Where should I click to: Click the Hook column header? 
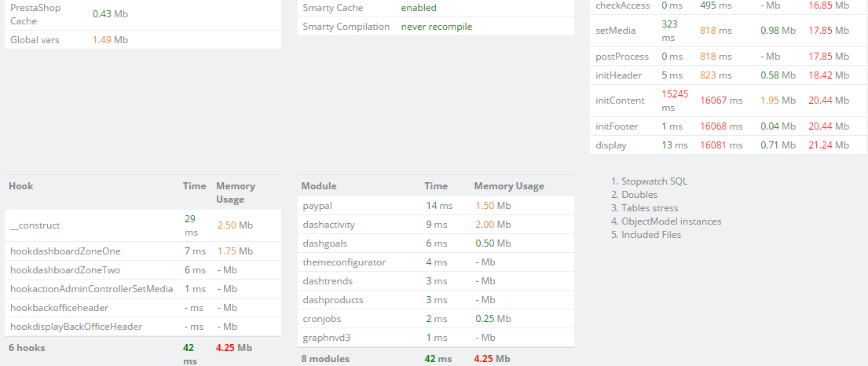click(x=21, y=186)
